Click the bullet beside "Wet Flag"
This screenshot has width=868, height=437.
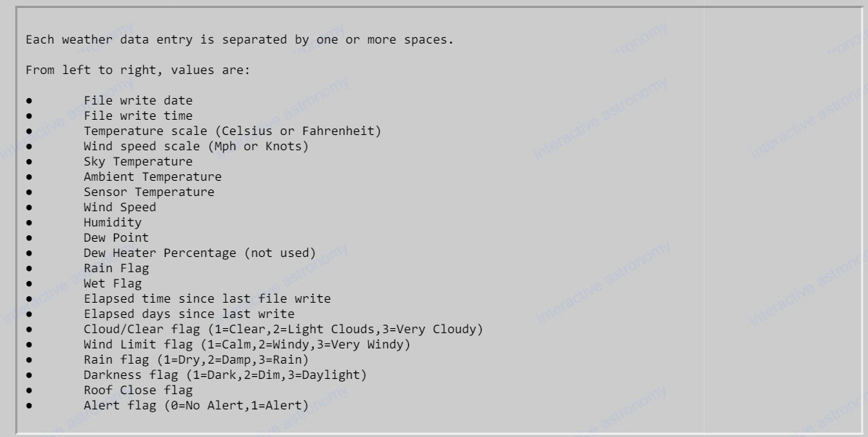(30, 283)
